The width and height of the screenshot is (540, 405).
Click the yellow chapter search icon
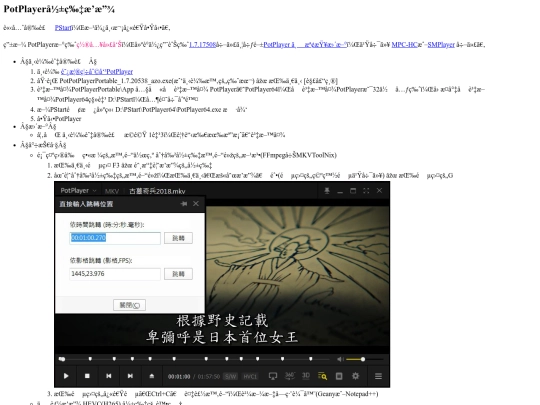click(x=322, y=376)
